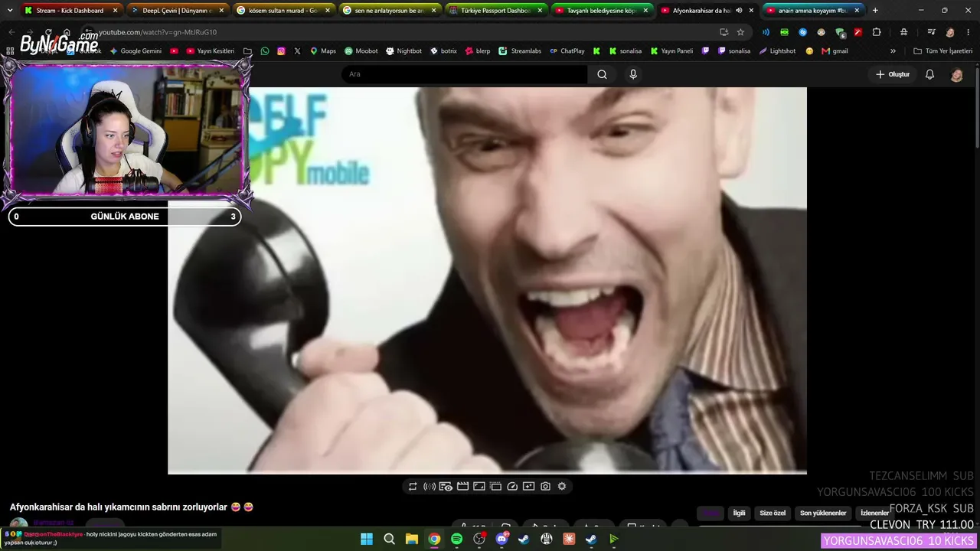The image size is (980, 551).
Task: Open the Tüm Yer İşaretleri folder
Action: coord(942,51)
